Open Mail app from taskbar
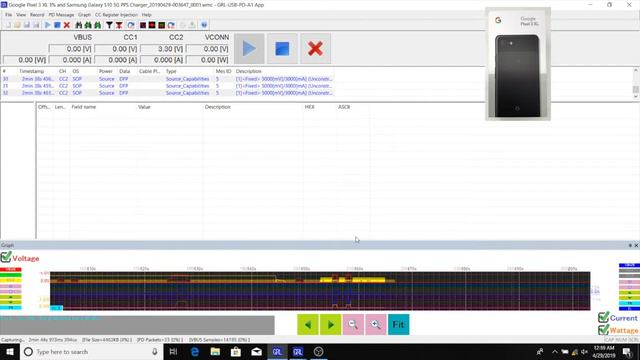 tap(256, 351)
